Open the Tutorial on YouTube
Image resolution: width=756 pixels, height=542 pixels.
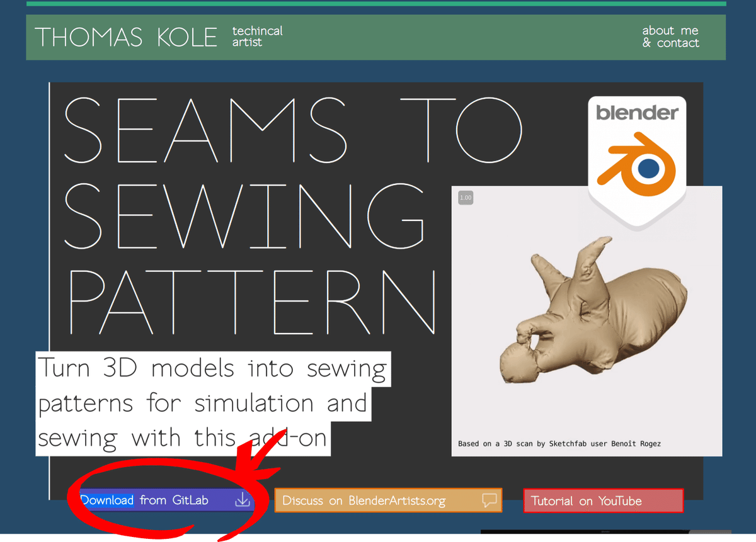tap(603, 500)
